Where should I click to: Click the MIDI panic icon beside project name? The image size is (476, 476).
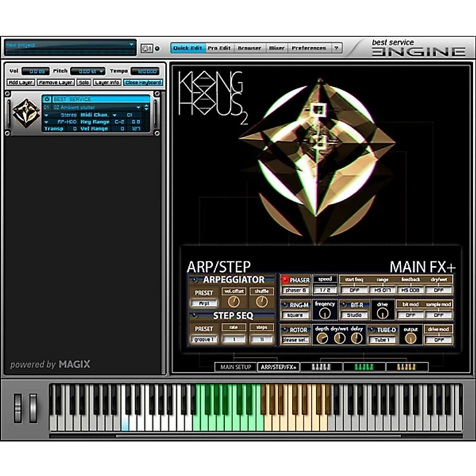146,48
